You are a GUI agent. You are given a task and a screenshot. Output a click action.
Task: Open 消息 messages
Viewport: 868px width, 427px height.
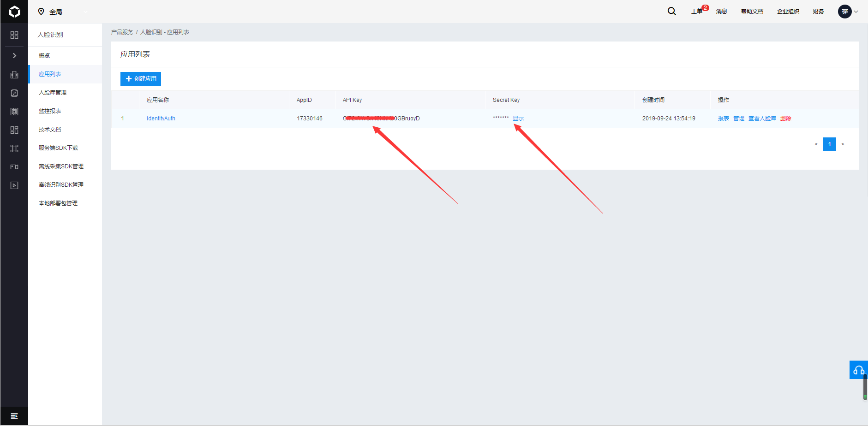722,12
